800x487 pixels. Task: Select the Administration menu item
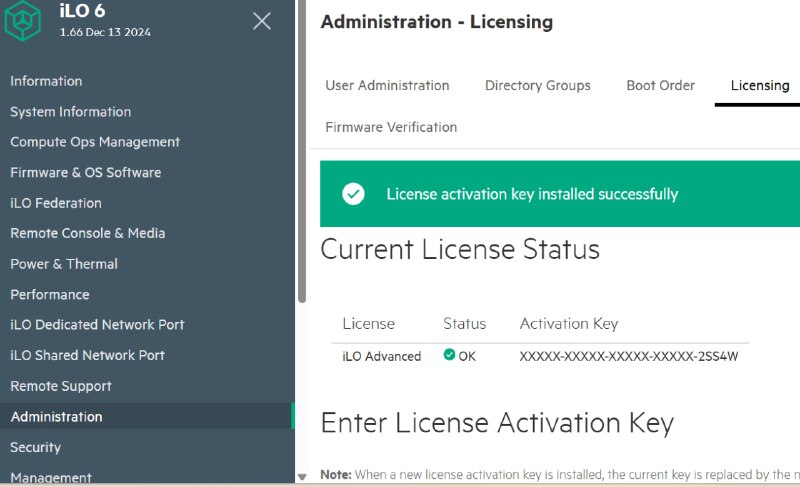tap(147, 416)
